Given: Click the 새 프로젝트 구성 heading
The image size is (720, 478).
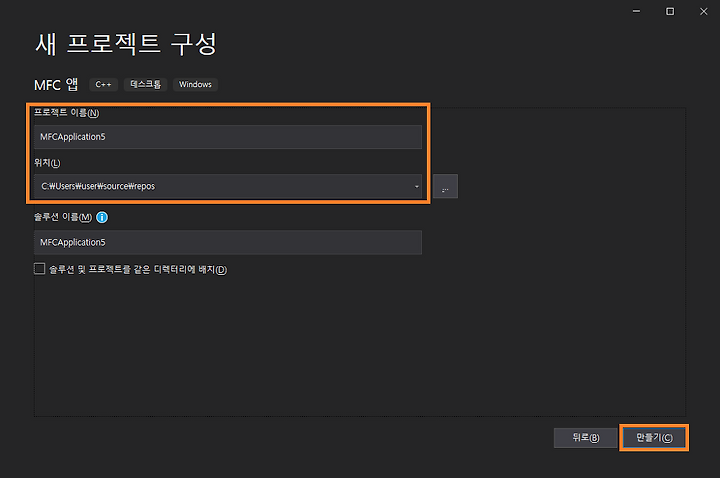Looking at the screenshot, I should point(126,45).
